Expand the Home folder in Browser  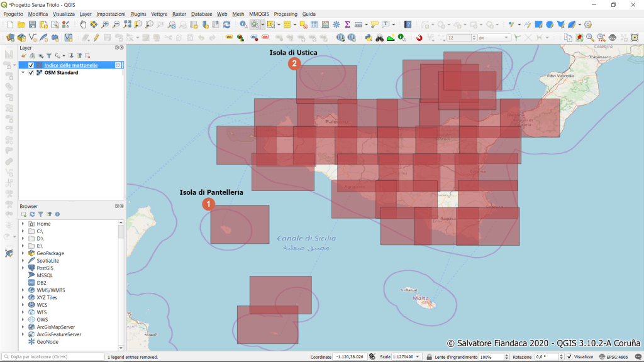point(23,224)
